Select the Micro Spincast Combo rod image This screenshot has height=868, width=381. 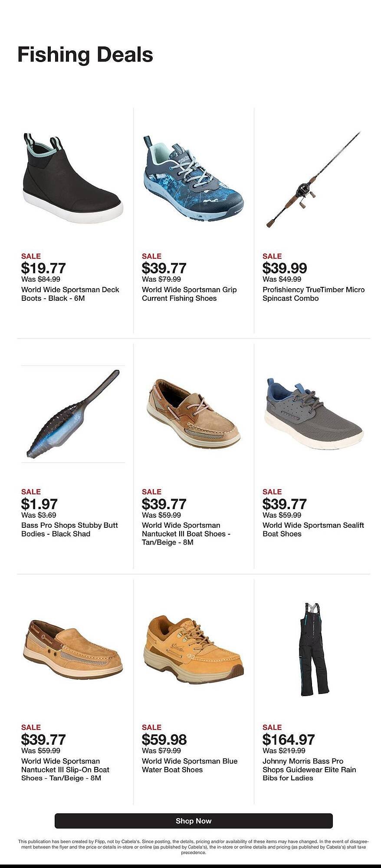[x=313, y=180]
